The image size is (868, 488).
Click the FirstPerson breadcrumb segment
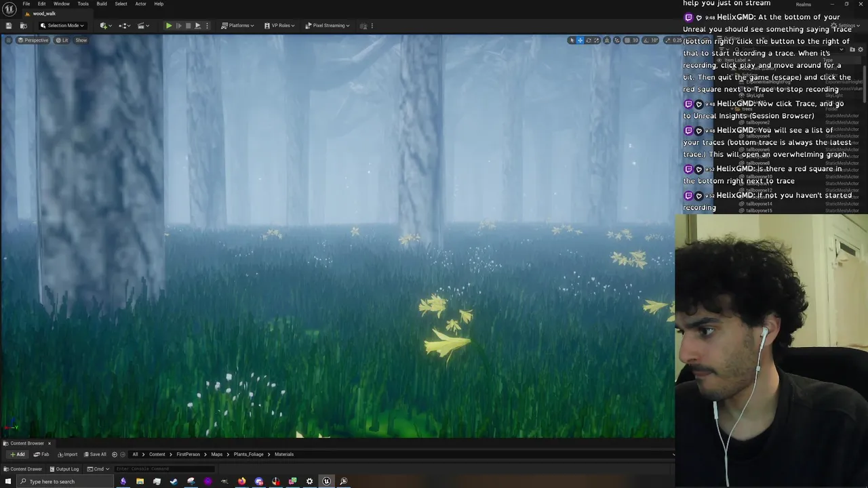click(188, 454)
